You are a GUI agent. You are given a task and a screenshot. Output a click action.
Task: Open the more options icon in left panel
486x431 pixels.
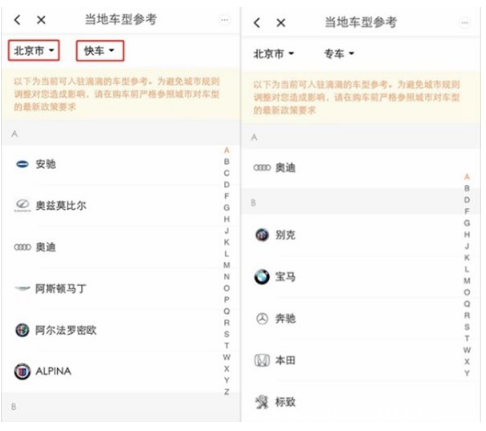click(x=225, y=20)
